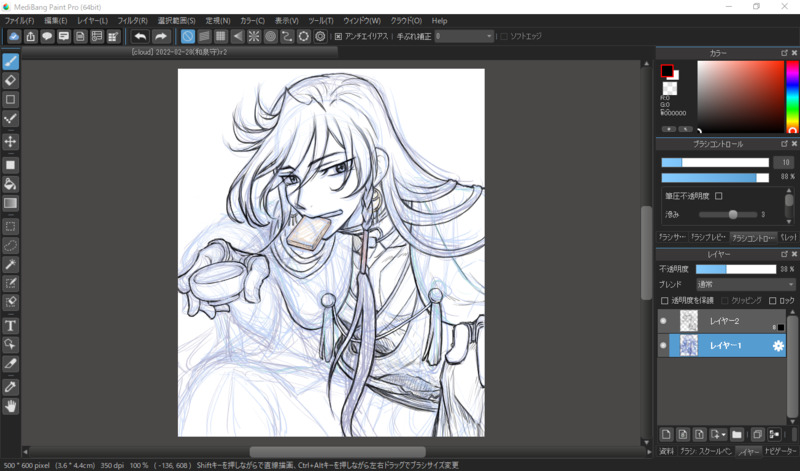This screenshot has width=800, height=471.
Task: Select the Eraser tool
Action: click(x=10, y=80)
